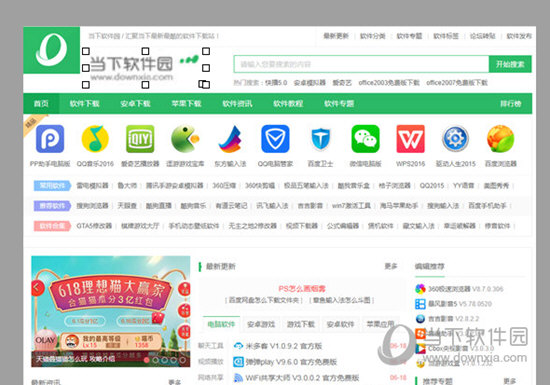Open the 排行榜 ranking link in nav bar
550x385 pixels.
pos(511,103)
